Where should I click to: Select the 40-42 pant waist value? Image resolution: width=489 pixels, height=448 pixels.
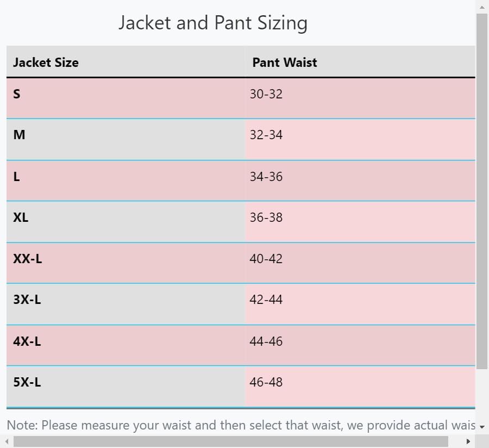coord(266,259)
